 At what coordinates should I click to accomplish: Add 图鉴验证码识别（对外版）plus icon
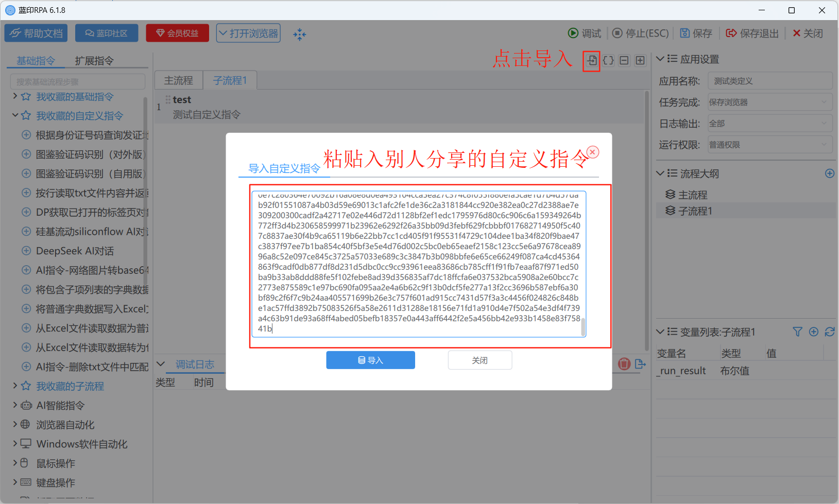(x=26, y=154)
